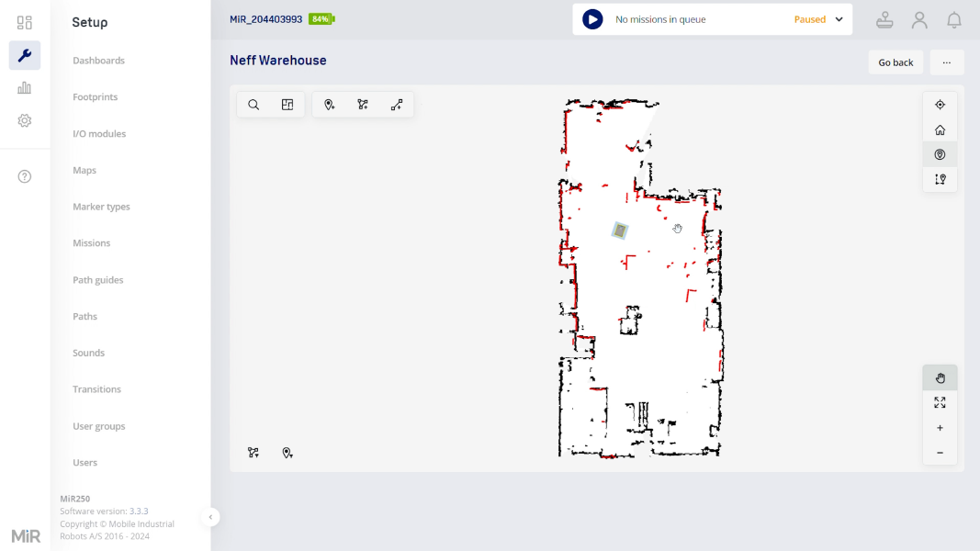Activate the pan hand tool
980x551 pixels.
point(940,377)
